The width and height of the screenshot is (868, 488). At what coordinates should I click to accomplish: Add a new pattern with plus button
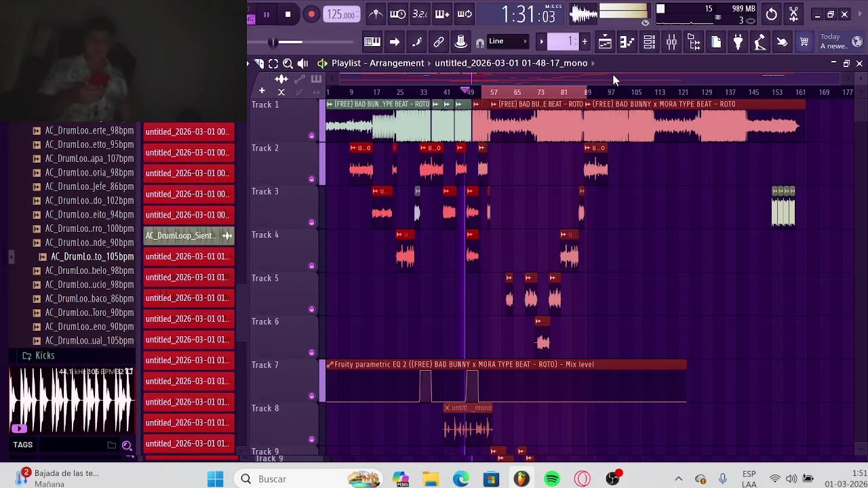pyautogui.click(x=585, y=42)
